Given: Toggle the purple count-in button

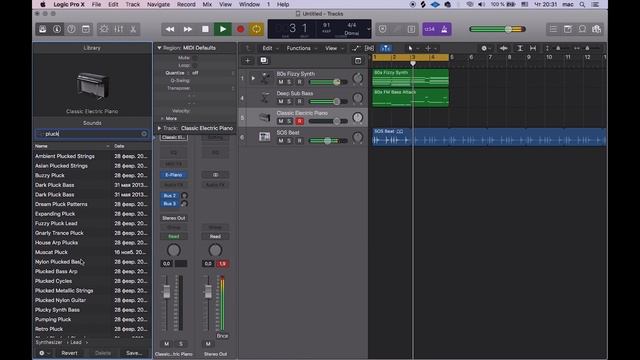Looking at the screenshot, I should click(429, 29).
